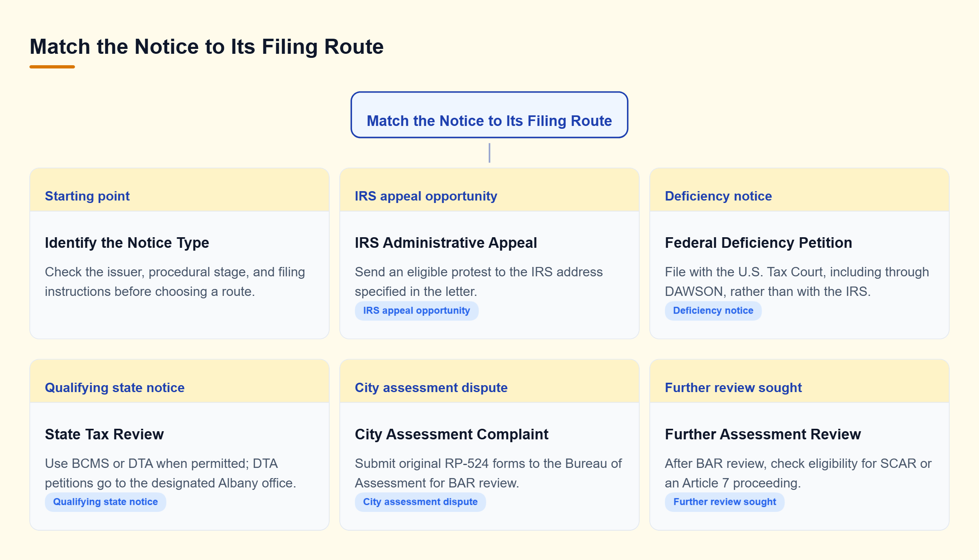Click the page title 'Match the Notice to Its Filing Route'

[x=206, y=46]
